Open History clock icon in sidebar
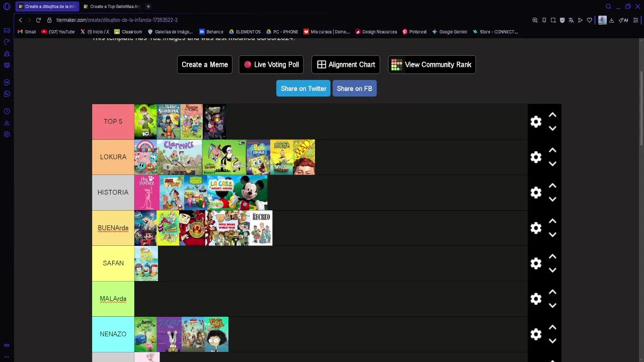 click(7, 111)
